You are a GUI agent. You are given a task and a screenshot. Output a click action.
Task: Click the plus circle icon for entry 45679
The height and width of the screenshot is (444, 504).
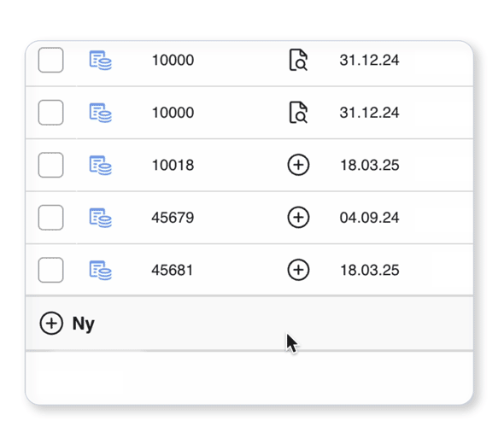point(298,218)
